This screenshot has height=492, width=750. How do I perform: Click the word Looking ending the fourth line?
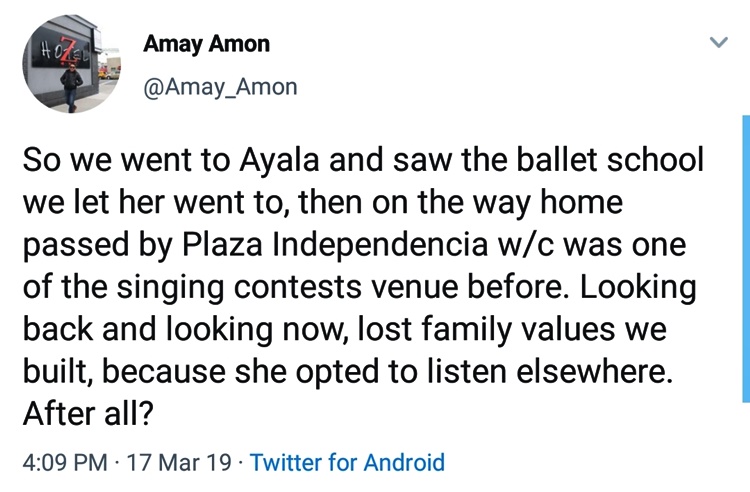(639, 288)
